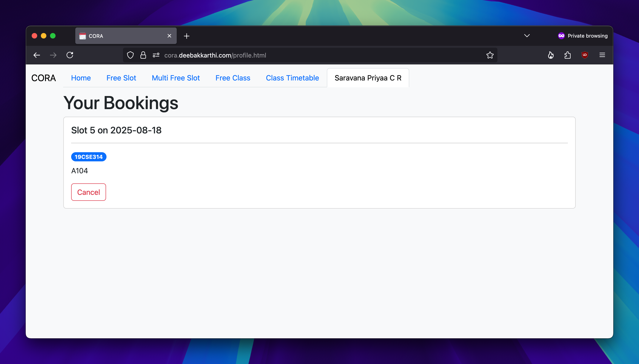Bookmark this page with the star
The image size is (639, 364).
tap(490, 55)
